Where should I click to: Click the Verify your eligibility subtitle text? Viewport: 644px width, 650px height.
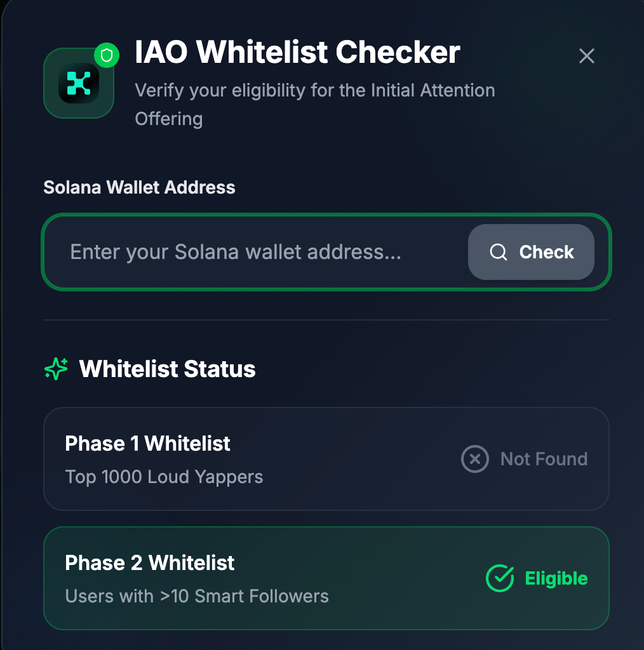click(314, 90)
